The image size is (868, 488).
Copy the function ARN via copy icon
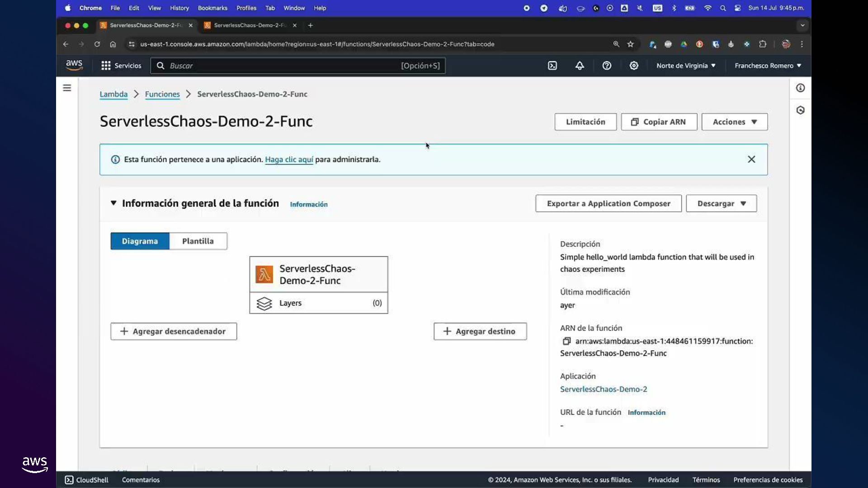[566, 341]
